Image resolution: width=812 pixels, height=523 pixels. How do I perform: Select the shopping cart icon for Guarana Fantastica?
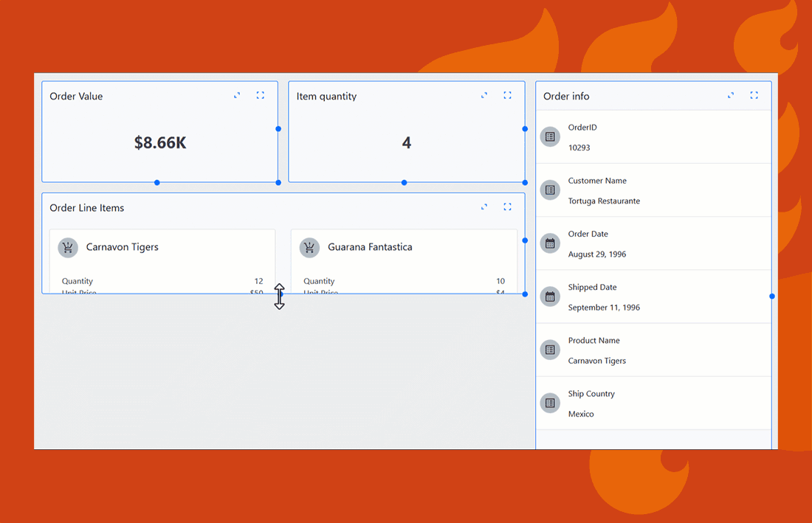point(309,247)
